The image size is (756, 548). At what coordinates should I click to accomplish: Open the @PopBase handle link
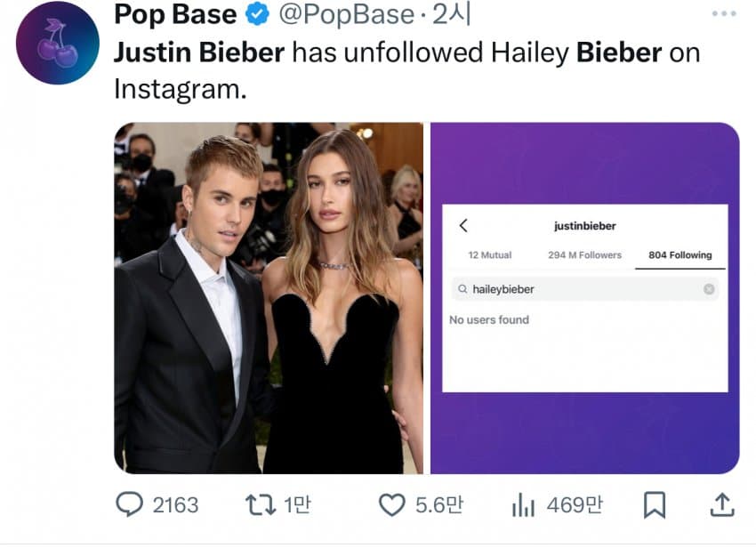pyautogui.click(x=346, y=15)
